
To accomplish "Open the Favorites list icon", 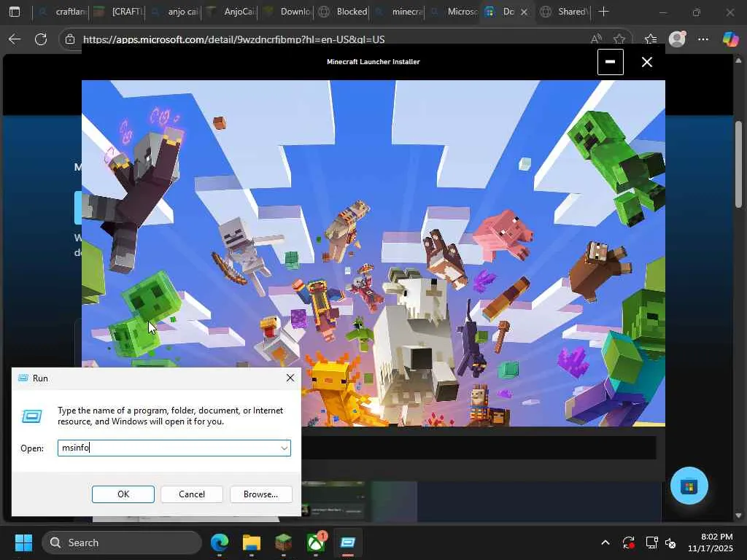I will 650,39.
